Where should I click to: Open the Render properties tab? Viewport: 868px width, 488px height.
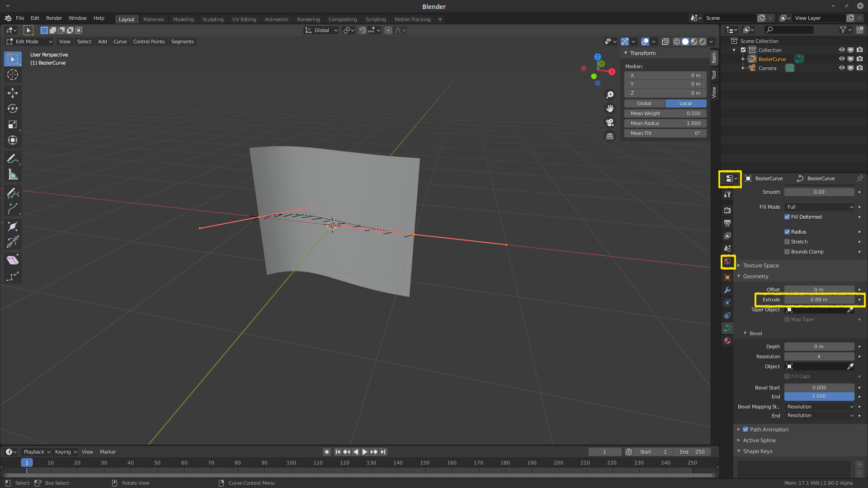click(727, 211)
